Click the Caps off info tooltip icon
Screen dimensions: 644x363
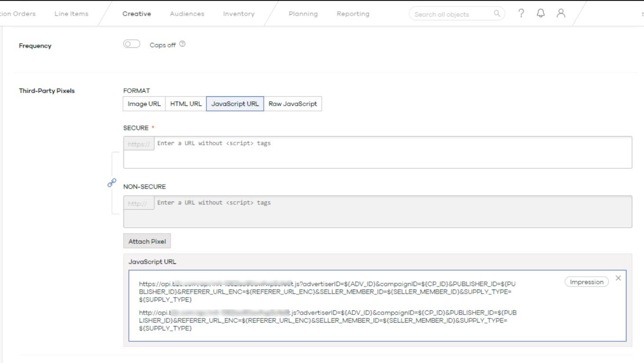[183, 44]
